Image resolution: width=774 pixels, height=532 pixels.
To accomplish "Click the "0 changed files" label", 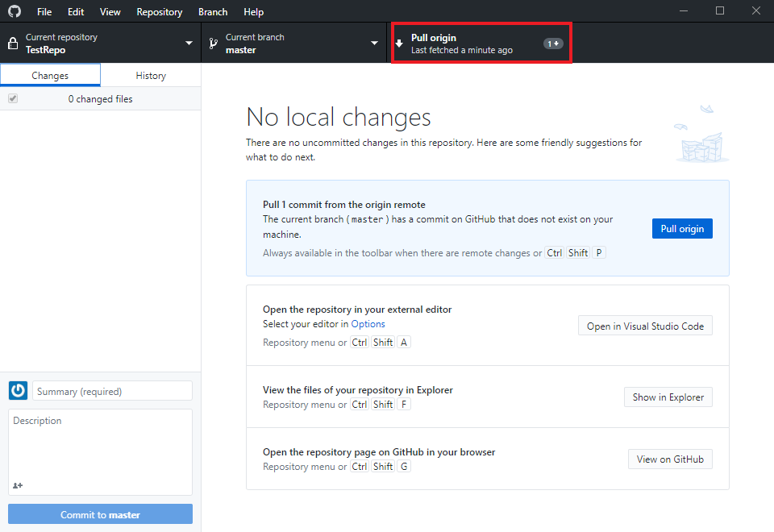I will click(x=100, y=98).
